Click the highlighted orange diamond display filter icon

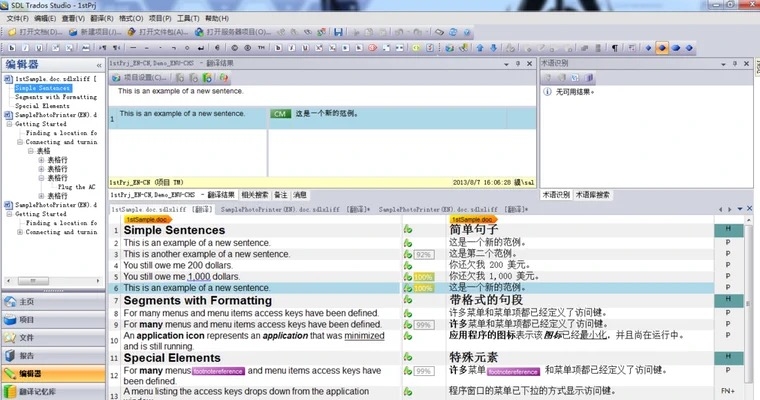(x=662, y=48)
